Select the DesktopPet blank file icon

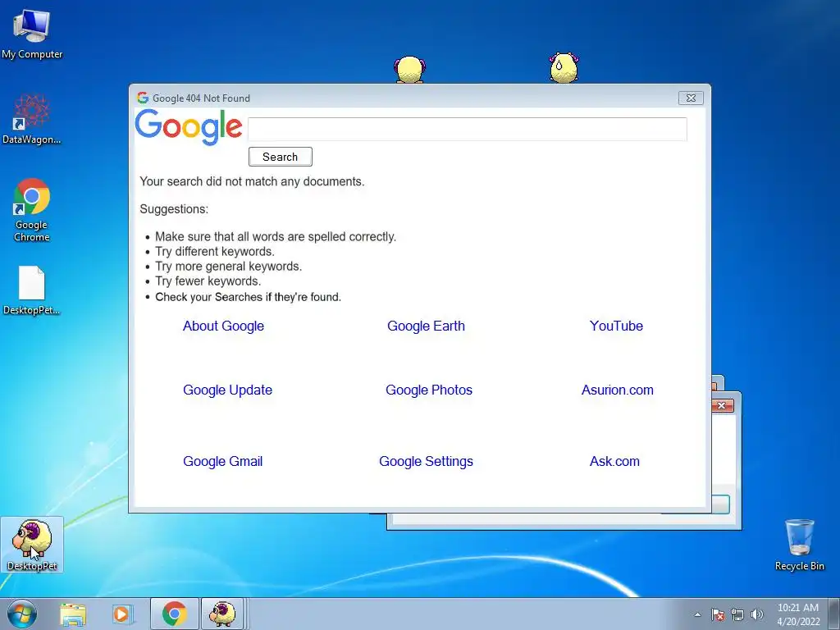tap(32, 290)
